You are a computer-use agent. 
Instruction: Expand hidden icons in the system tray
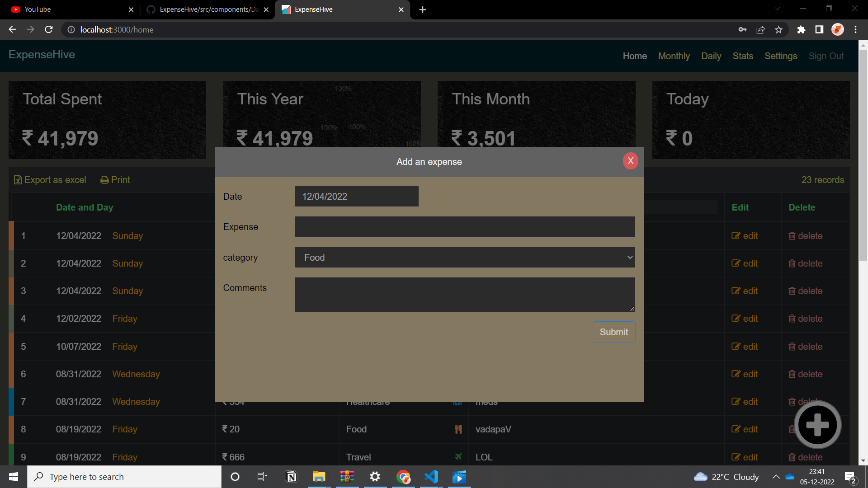coord(776,477)
